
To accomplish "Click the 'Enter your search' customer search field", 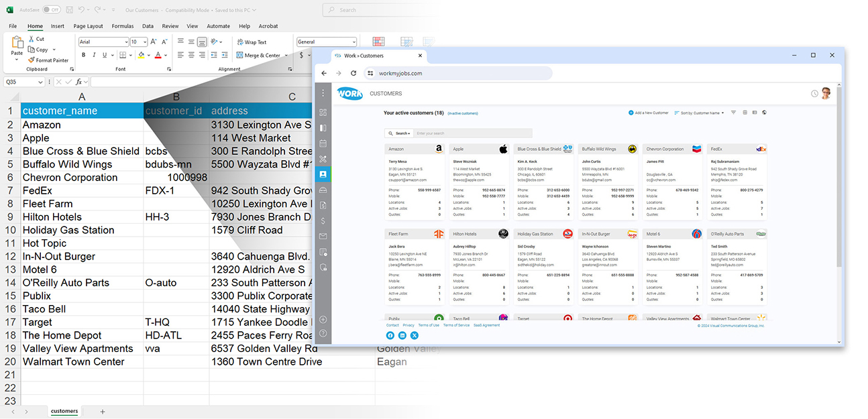I will pos(472,133).
